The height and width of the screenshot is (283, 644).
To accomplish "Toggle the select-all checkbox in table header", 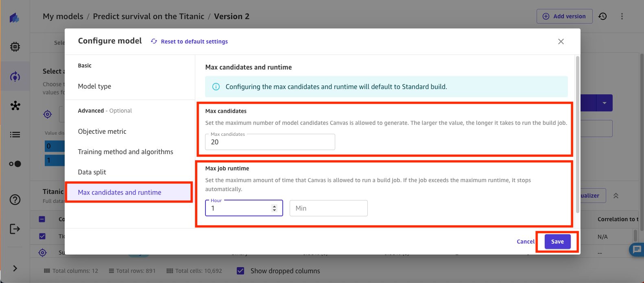I will click(42, 219).
